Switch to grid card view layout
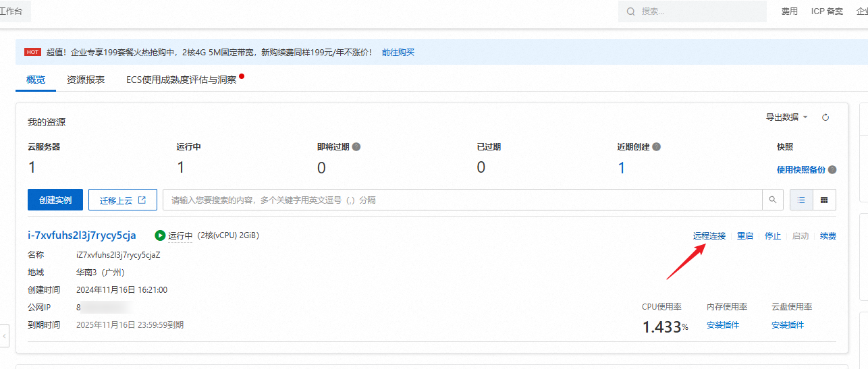 824,200
